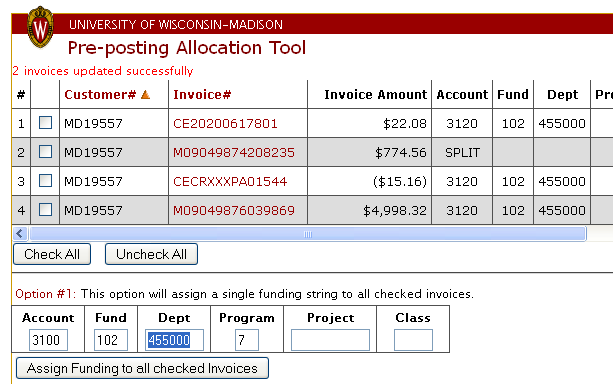
Task: Open invoice link CE20200617801
Action: point(225,124)
